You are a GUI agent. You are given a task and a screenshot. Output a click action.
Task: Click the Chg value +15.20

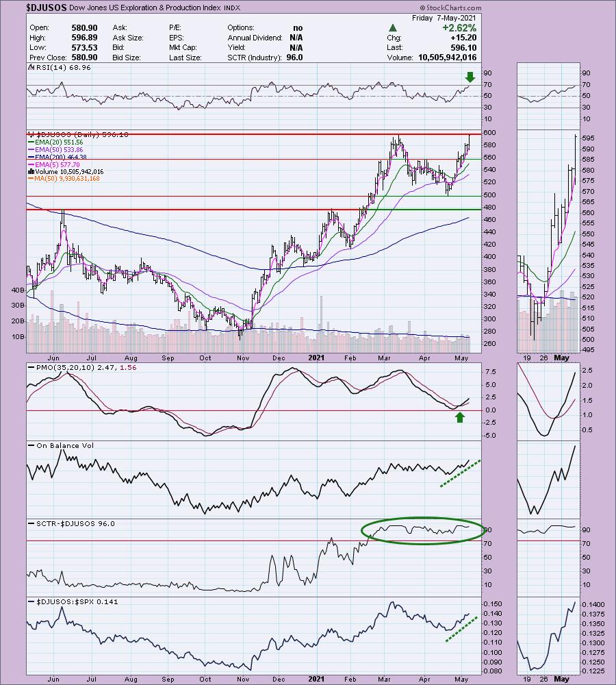(463, 38)
